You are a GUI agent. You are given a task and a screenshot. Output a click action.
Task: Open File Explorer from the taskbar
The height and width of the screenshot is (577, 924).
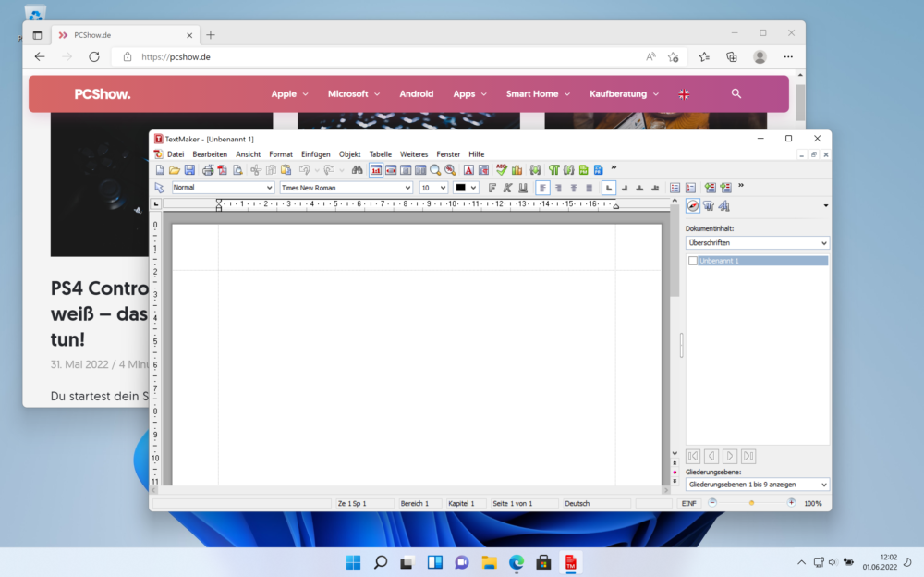point(489,562)
